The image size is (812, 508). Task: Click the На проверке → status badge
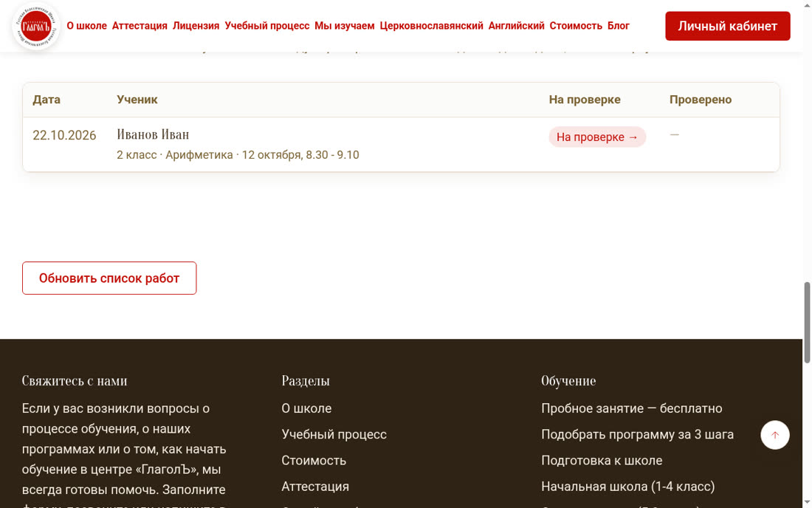click(x=597, y=137)
